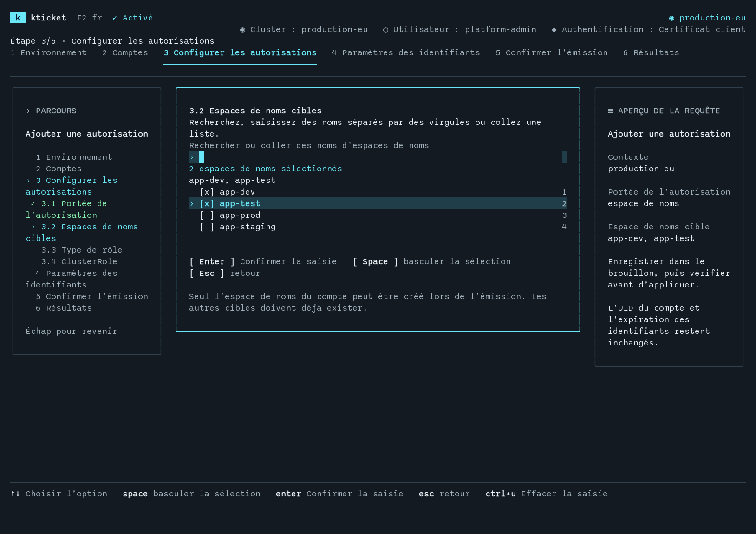Select sidebar step 6 Résultats
Screen dimensions: 756x534
[64, 308]
